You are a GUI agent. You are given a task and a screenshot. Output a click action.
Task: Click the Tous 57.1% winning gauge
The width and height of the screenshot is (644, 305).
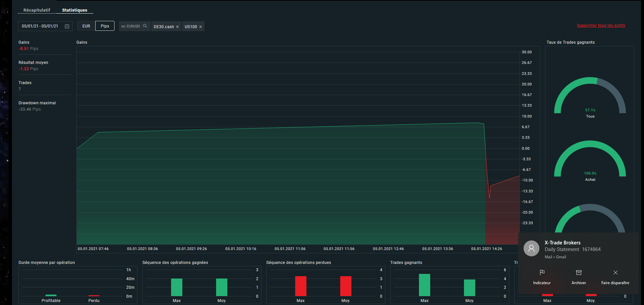coord(590,96)
